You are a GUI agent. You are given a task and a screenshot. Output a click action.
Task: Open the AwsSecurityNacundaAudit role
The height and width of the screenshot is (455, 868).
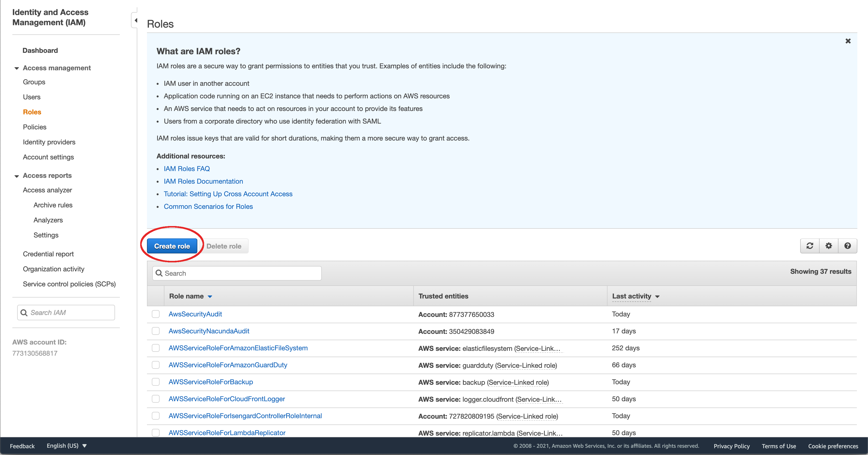pyautogui.click(x=209, y=331)
